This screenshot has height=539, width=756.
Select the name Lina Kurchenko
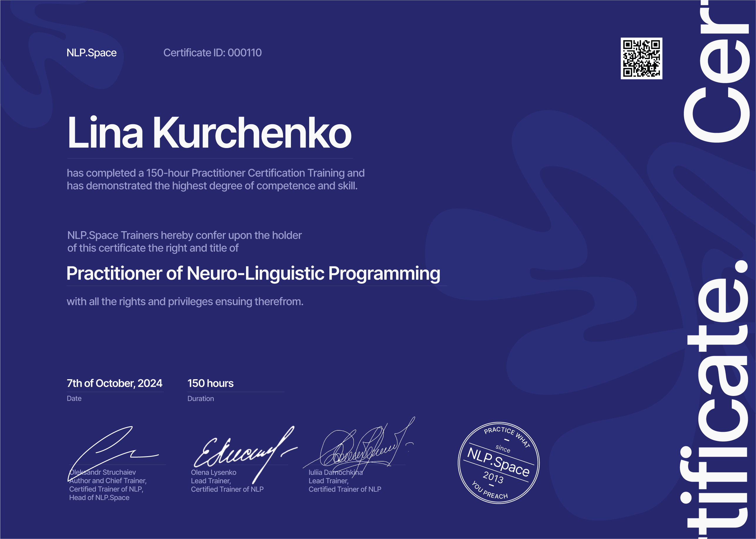point(209,133)
